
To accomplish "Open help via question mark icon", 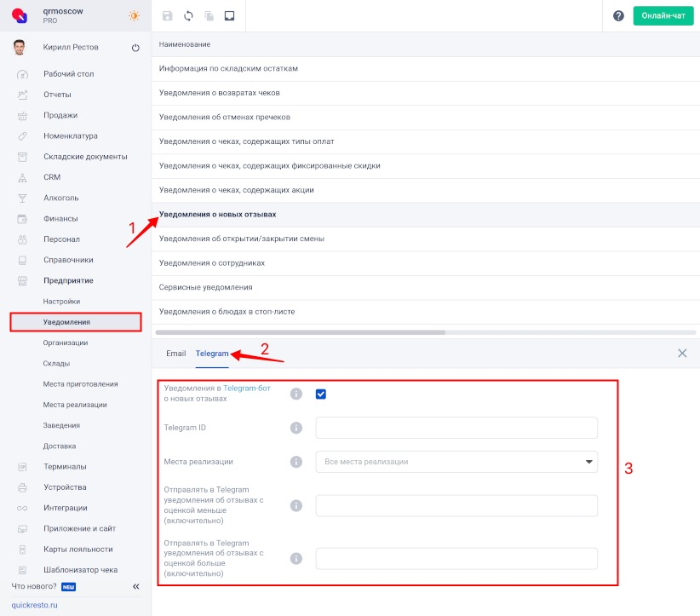I will 618,16.
